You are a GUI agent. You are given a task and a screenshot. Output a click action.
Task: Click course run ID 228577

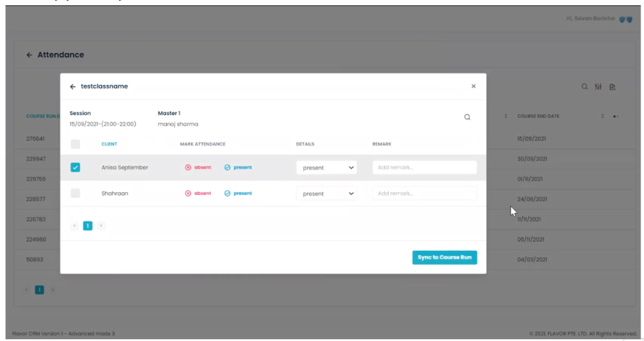(35, 199)
